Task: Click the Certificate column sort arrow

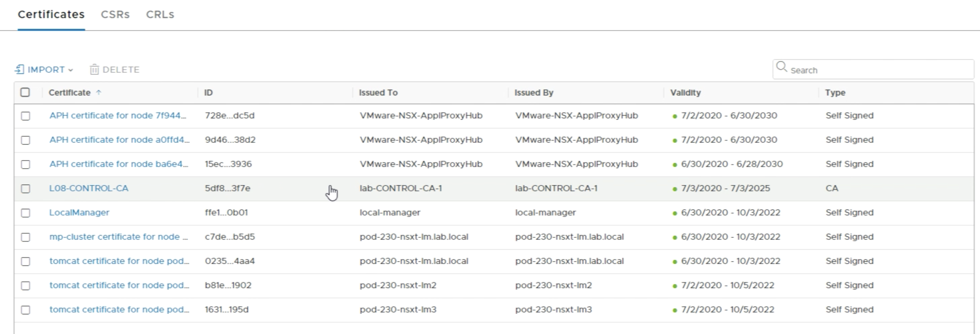Action: (99, 92)
